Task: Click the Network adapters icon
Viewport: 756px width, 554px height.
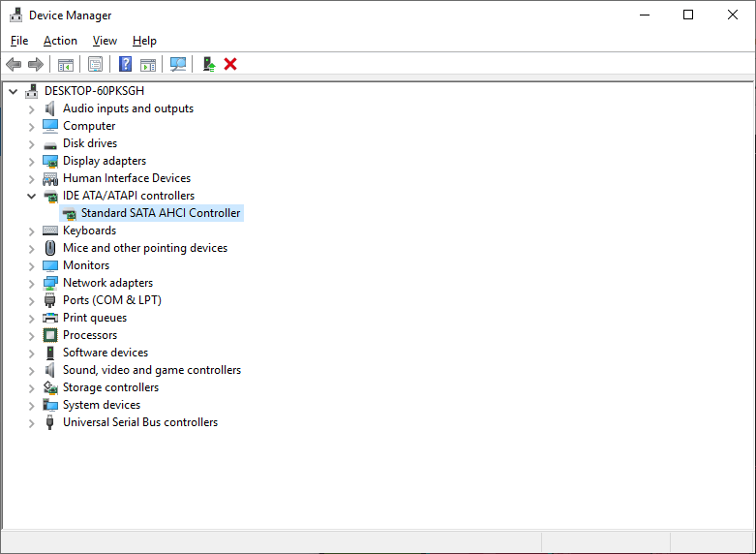Action: click(50, 283)
